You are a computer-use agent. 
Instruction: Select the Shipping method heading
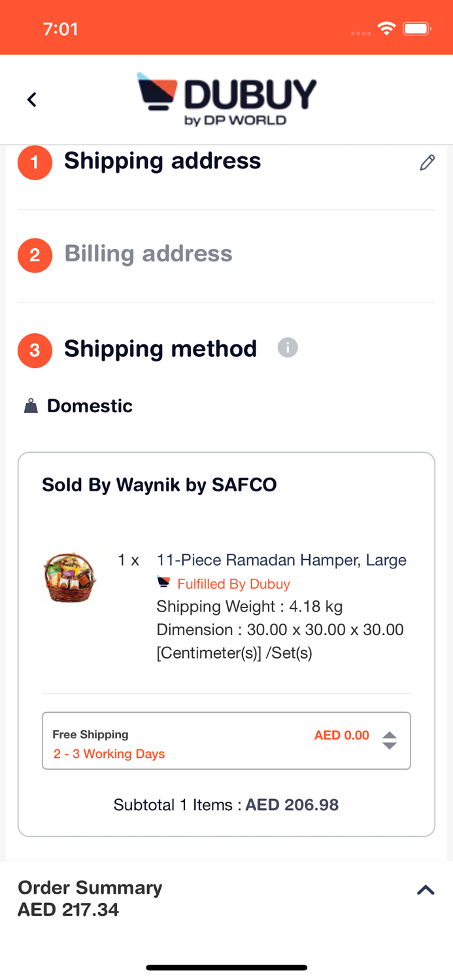[160, 348]
